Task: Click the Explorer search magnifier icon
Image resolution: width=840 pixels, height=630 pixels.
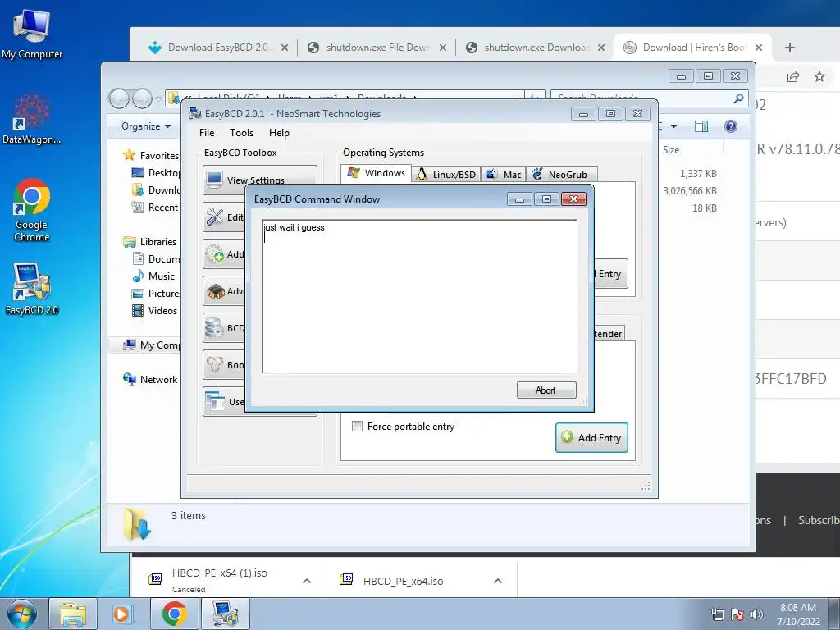Action: [738, 98]
